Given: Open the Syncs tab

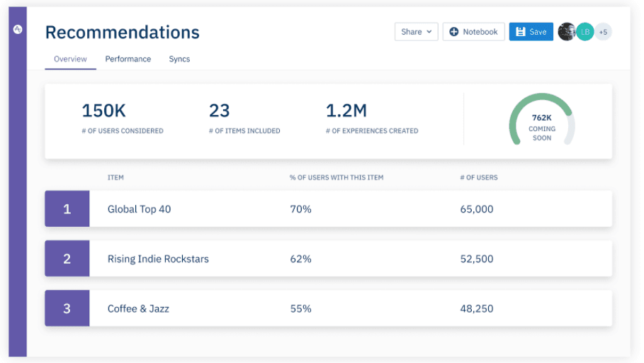Looking at the screenshot, I should (x=179, y=59).
